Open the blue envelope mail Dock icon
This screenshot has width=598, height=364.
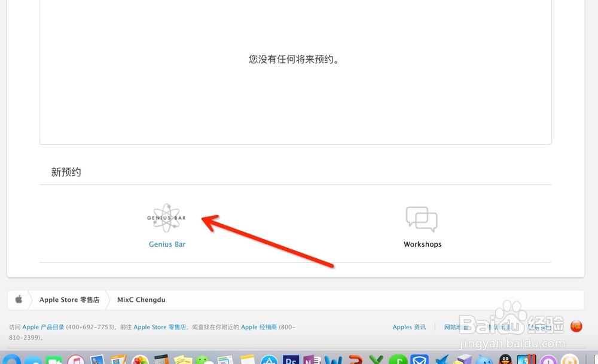pos(420,360)
